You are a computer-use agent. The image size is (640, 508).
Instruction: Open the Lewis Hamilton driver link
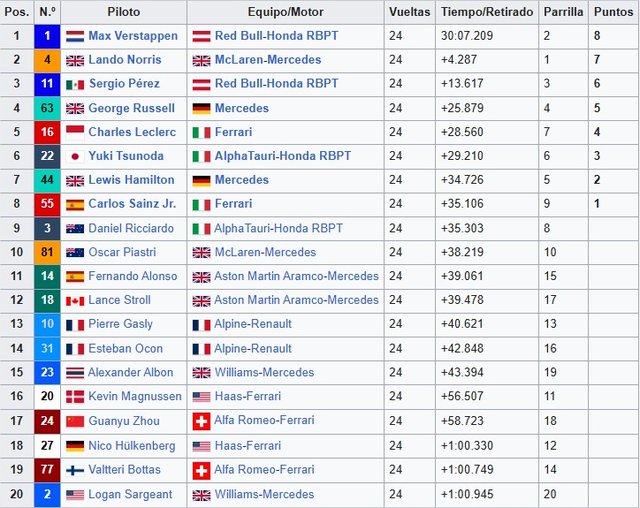click(x=131, y=180)
